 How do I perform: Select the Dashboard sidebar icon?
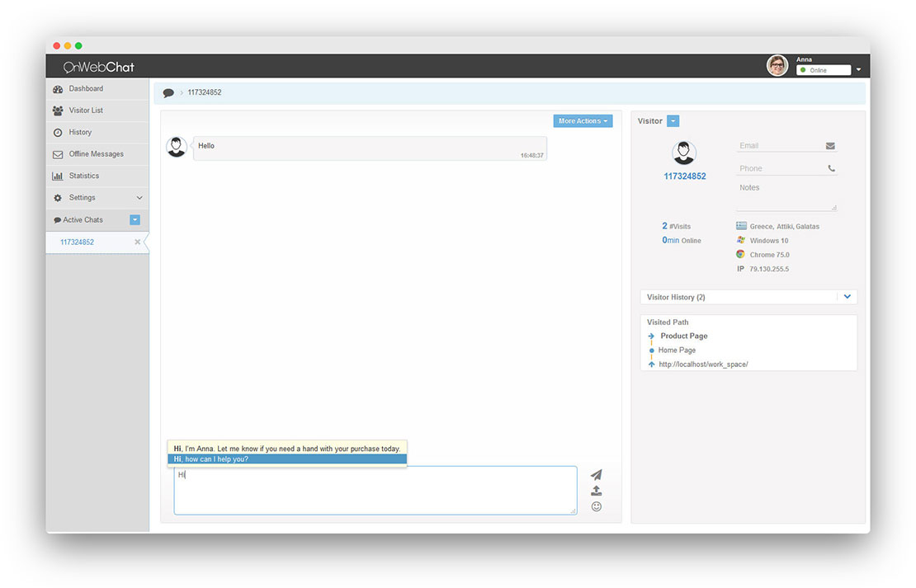[58, 88]
